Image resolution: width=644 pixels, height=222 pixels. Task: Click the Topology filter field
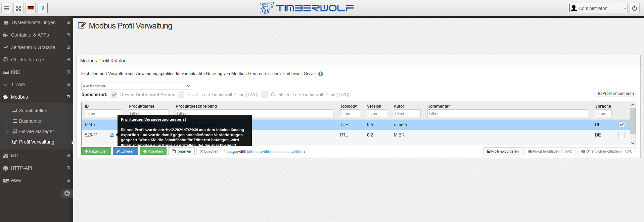tap(350, 113)
